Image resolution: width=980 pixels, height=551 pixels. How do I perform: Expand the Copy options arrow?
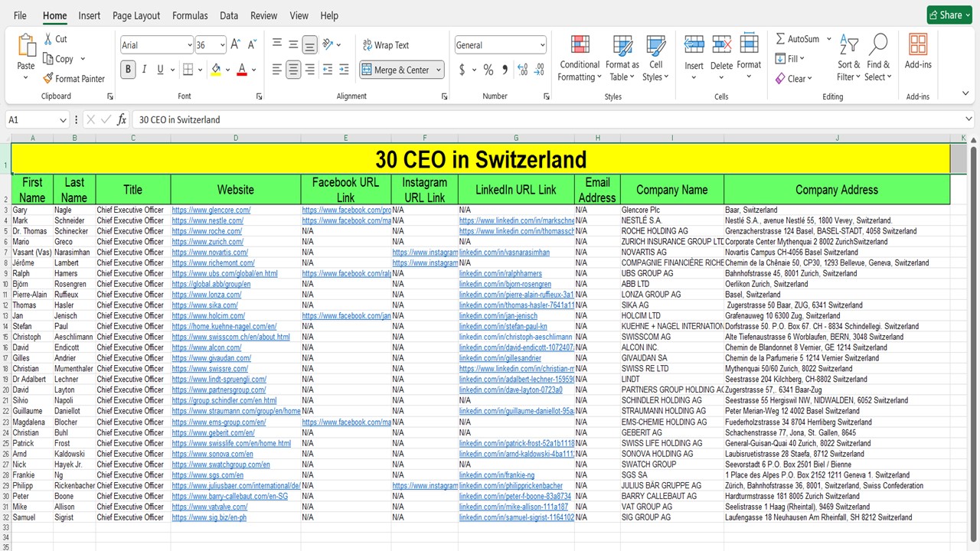tap(83, 59)
